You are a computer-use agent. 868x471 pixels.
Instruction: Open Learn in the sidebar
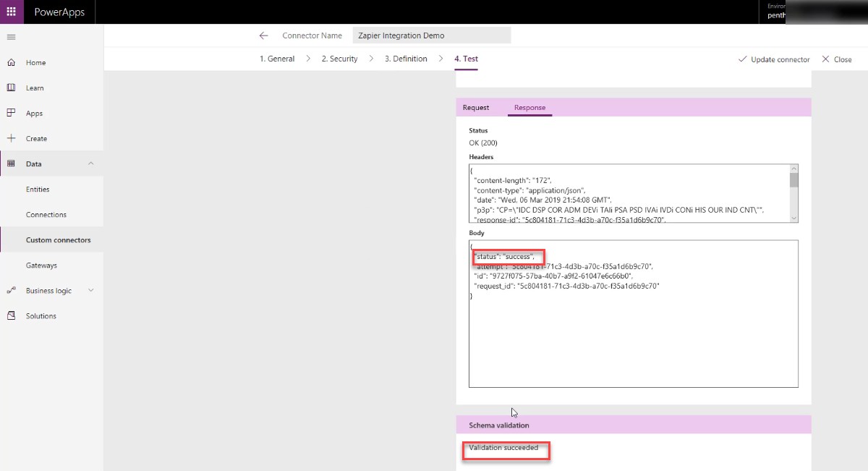point(35,88)
